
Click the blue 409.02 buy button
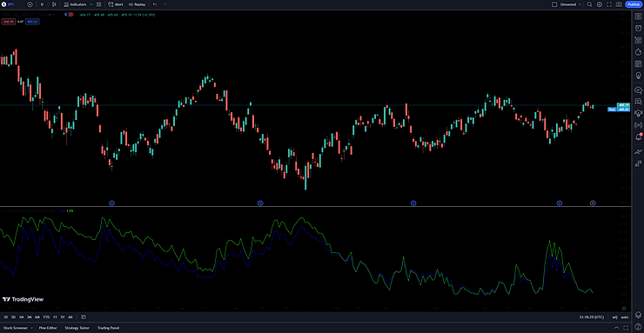coord(32,22)
